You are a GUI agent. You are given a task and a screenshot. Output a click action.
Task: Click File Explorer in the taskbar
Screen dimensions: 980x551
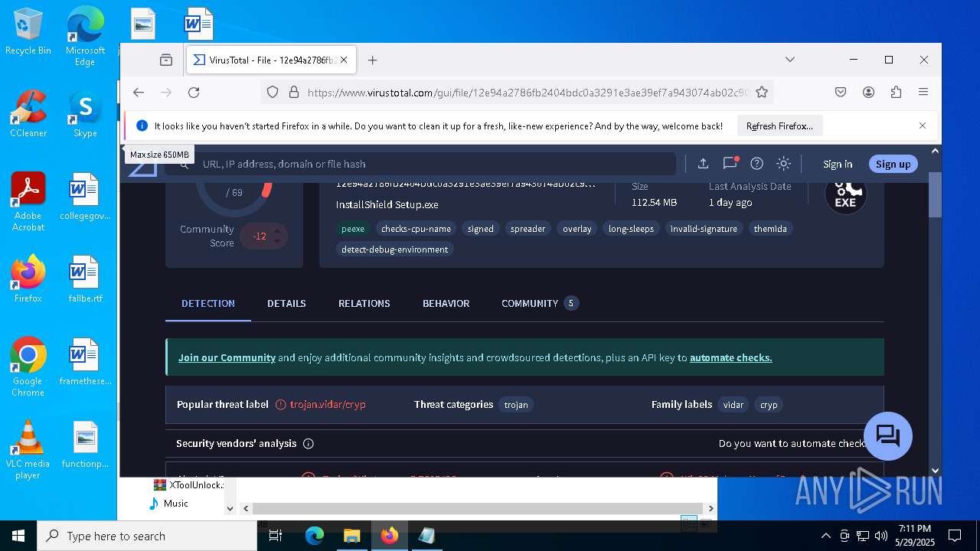tap(351, 536)
